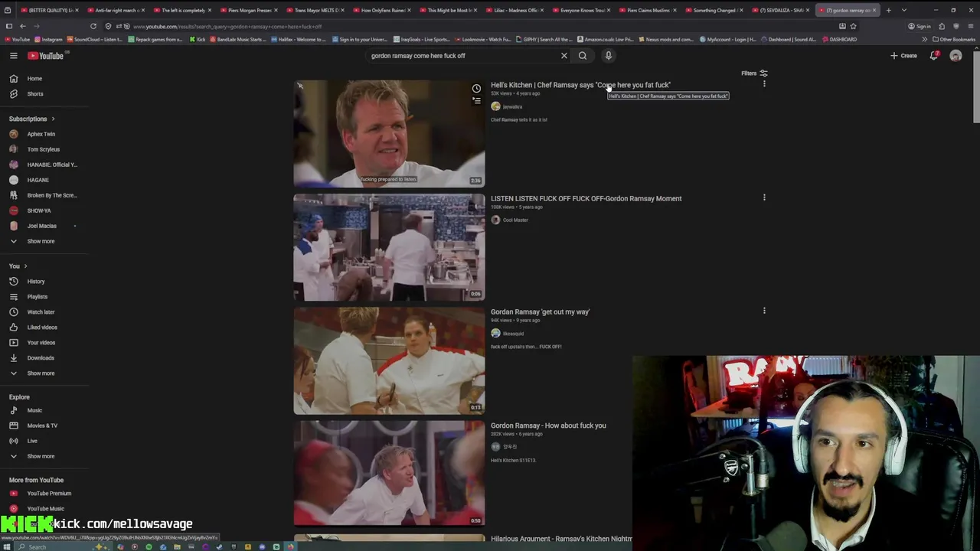
Task: Show more bookmarks overflow chevron
Action: coord(924,39)
